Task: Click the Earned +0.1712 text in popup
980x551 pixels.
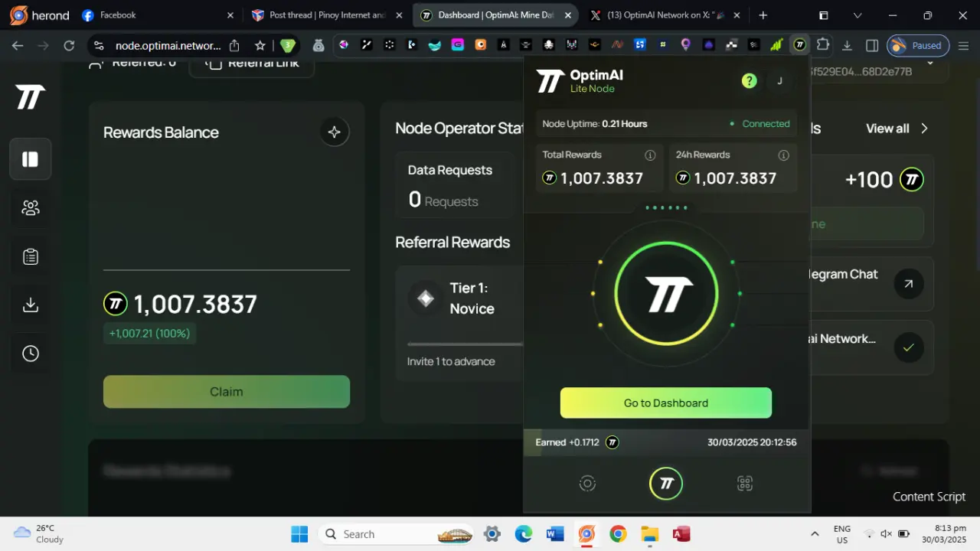Action: point(567,442)
